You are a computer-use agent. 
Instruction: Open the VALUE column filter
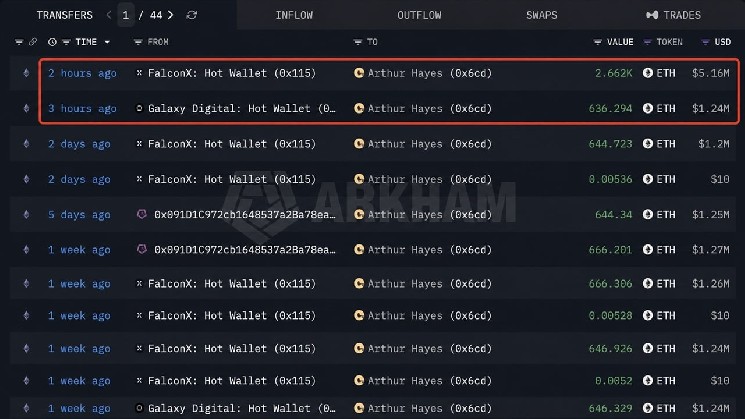click(598, 42)
